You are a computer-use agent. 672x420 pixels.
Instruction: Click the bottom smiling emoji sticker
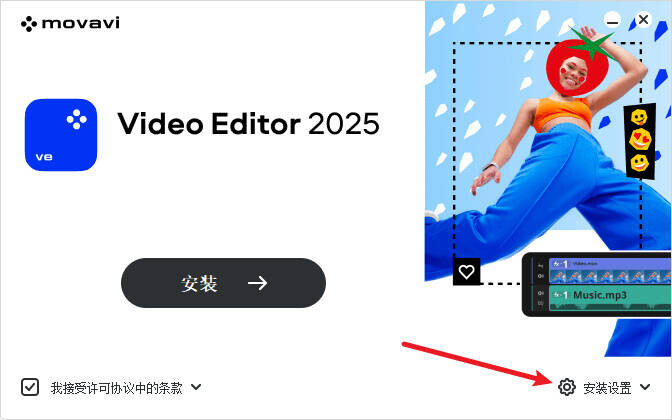coord(639,163)
